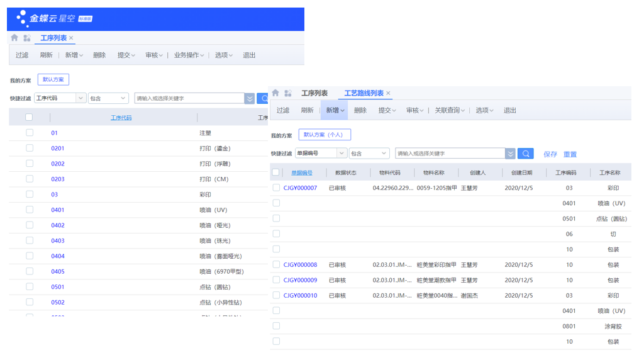Viewport: 644px width, 355px height.
Task: Open the 工序代码 quick filter field dropdown
Action: [81, 98]
